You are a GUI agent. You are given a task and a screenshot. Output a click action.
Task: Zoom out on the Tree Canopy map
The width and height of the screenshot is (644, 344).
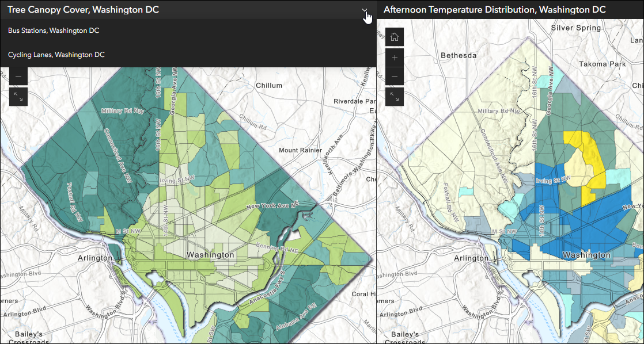18,77
